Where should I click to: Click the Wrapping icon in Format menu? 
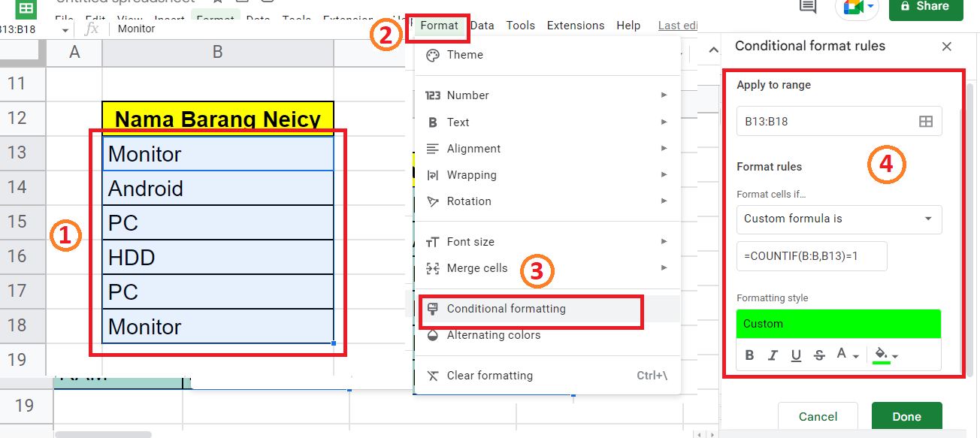433,175
